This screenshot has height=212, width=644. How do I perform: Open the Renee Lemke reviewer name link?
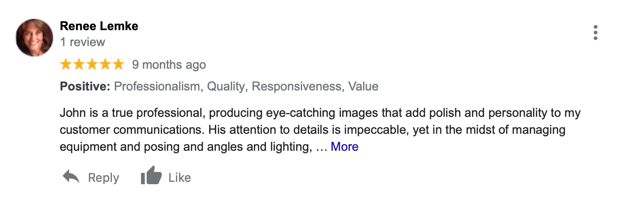pyautogui.click(x=99, y=26)
